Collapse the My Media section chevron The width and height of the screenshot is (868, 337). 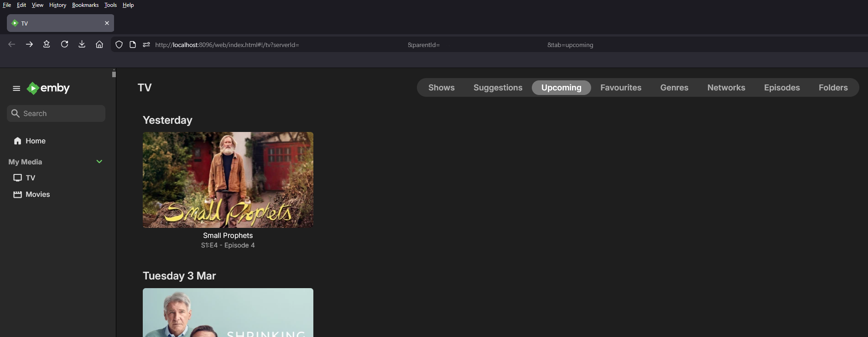(99, 162)
